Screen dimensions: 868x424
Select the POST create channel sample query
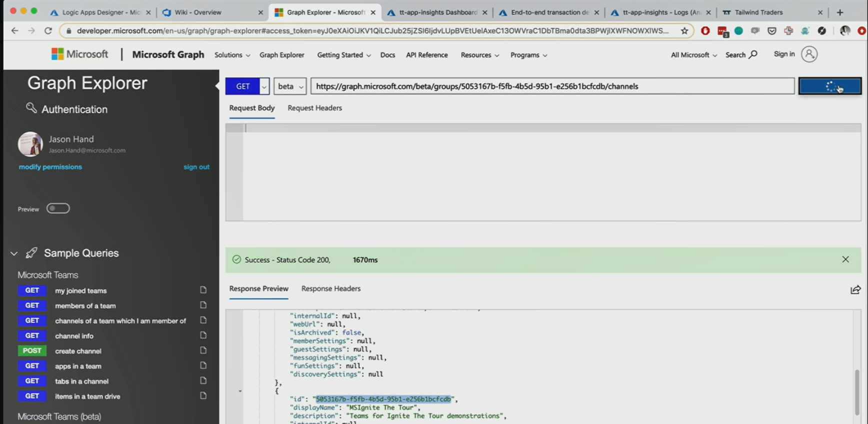78,350
